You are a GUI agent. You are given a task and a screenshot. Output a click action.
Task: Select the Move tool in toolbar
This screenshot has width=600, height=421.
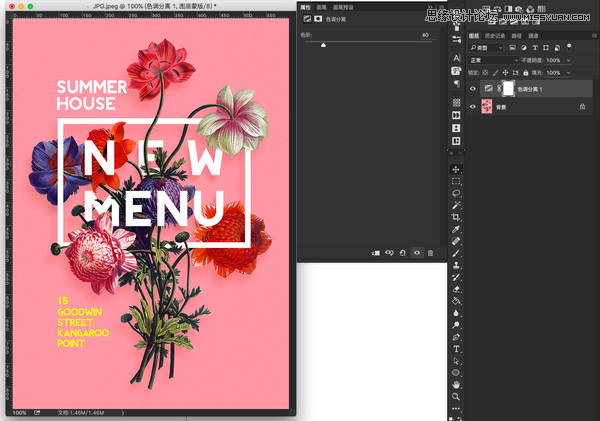(x=456, y=169)
